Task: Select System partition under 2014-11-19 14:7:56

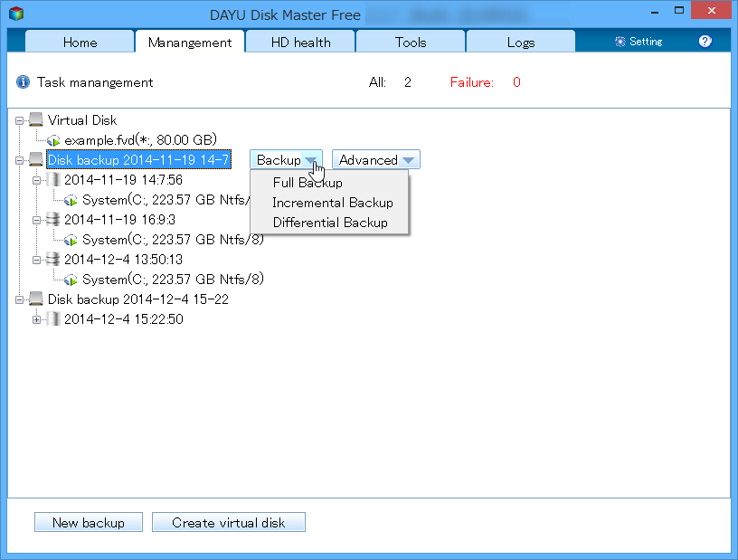Action: [166, 200]
